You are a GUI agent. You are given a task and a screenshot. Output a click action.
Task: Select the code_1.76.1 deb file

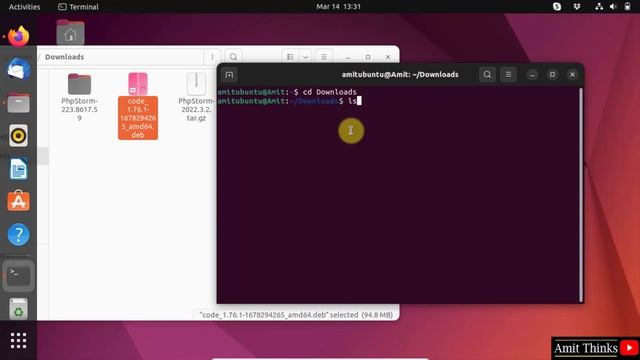138,106
